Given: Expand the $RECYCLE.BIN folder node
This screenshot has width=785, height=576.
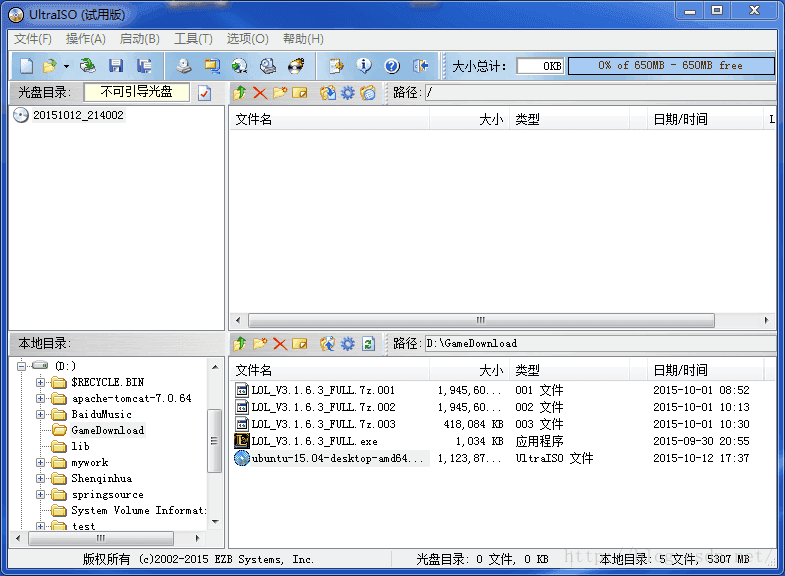Looking at the screenshot, I should pyautogui.click(x=41, y=383).
